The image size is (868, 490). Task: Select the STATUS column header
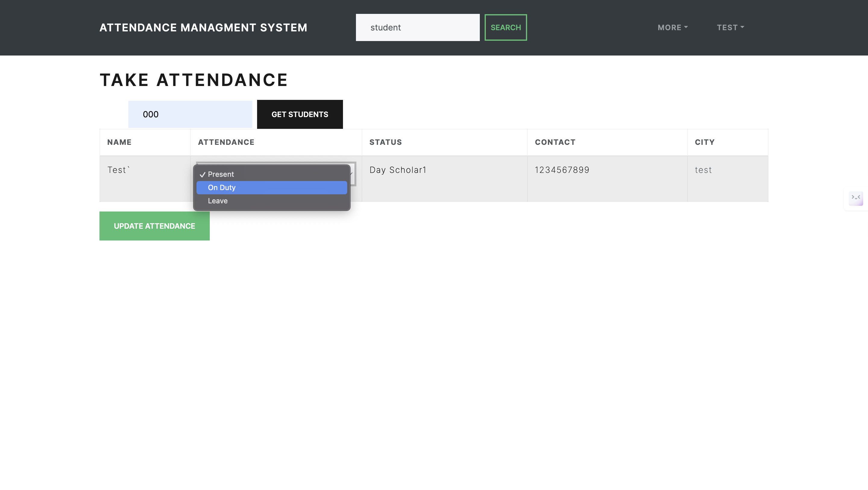[x=385, y=142]
